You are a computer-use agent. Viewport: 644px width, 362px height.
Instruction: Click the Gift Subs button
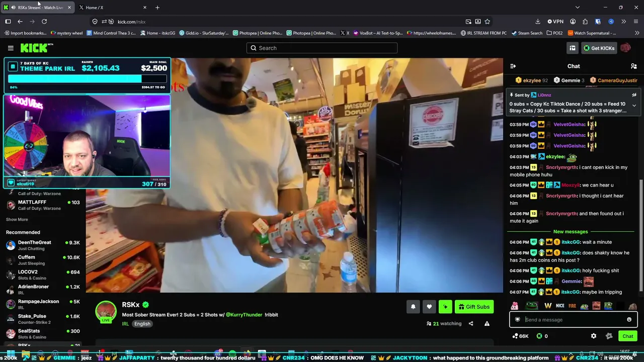474,307
